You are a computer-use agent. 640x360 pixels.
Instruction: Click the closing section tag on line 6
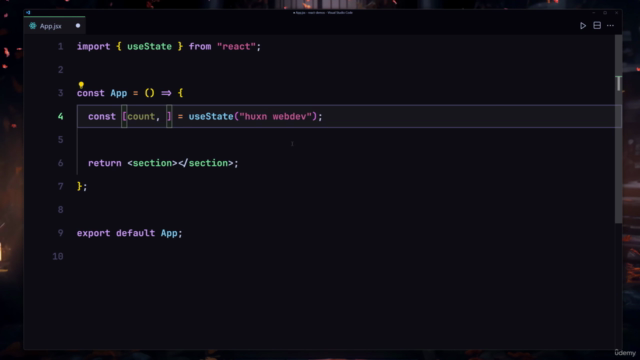pyautogui.click(x=205, y=163)
